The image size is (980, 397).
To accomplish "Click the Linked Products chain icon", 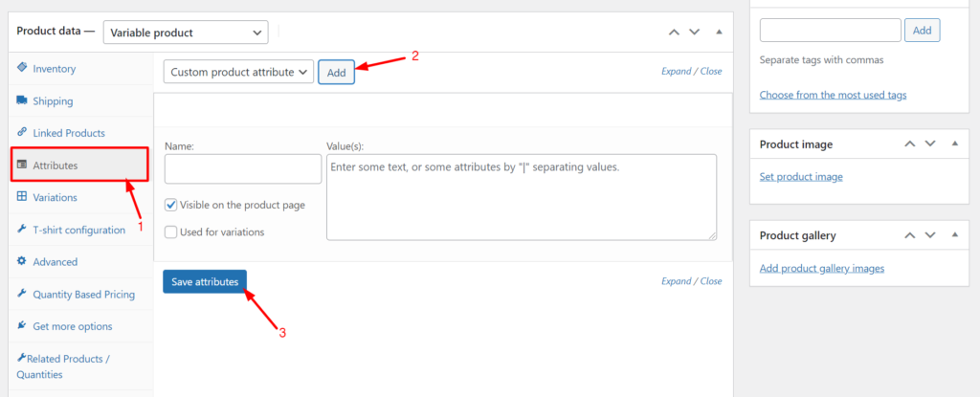I will [x=22, y=133].
